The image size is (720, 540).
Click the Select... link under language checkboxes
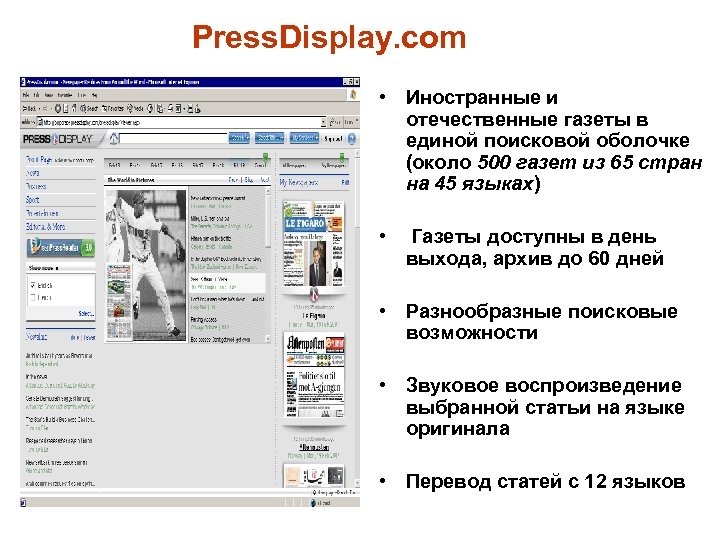click(x=86, y=314)
